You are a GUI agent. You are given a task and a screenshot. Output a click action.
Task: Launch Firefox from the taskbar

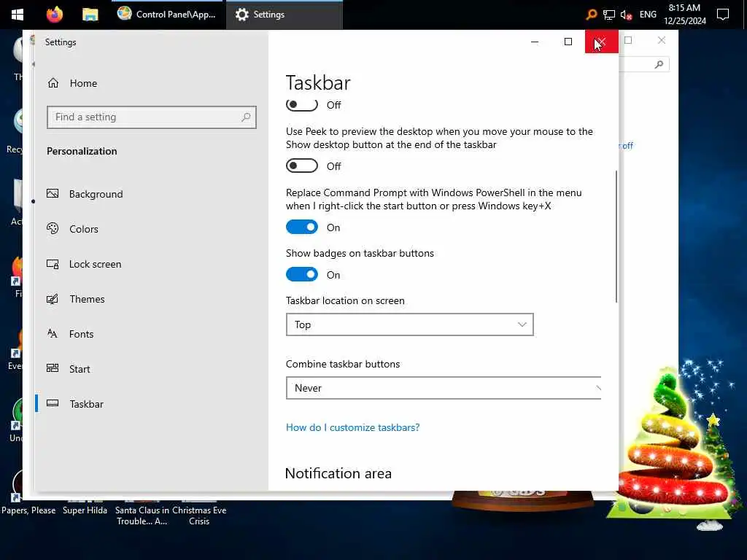(54, 15)
